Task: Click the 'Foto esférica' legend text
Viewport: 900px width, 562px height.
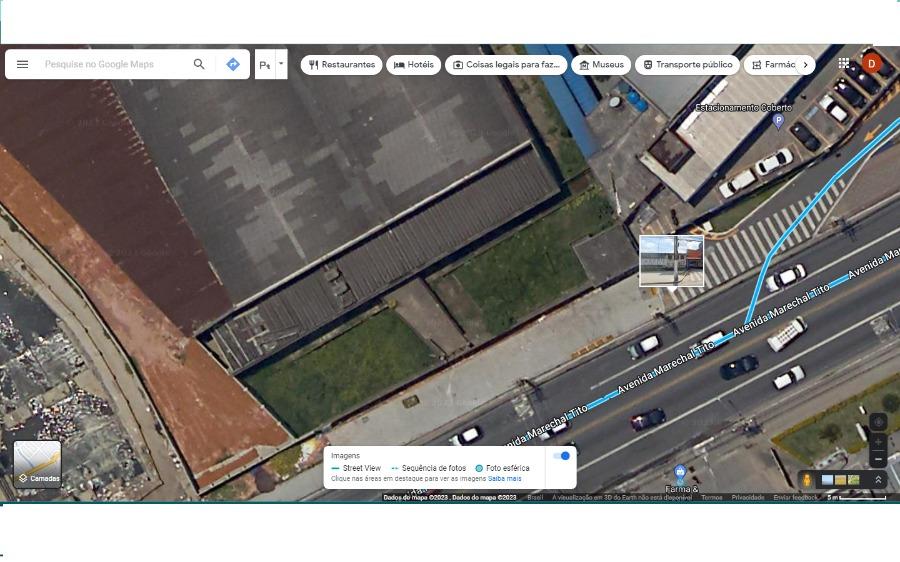Action: point(507,468)
